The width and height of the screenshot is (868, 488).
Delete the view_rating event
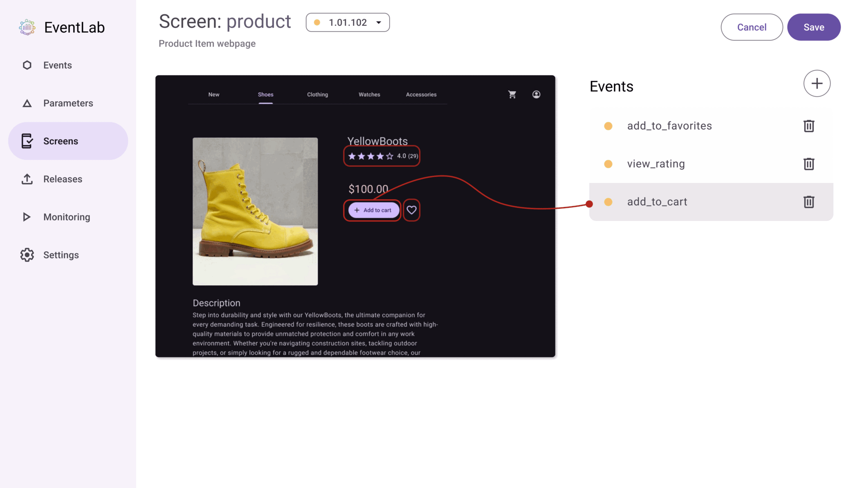tap(809, 164)
